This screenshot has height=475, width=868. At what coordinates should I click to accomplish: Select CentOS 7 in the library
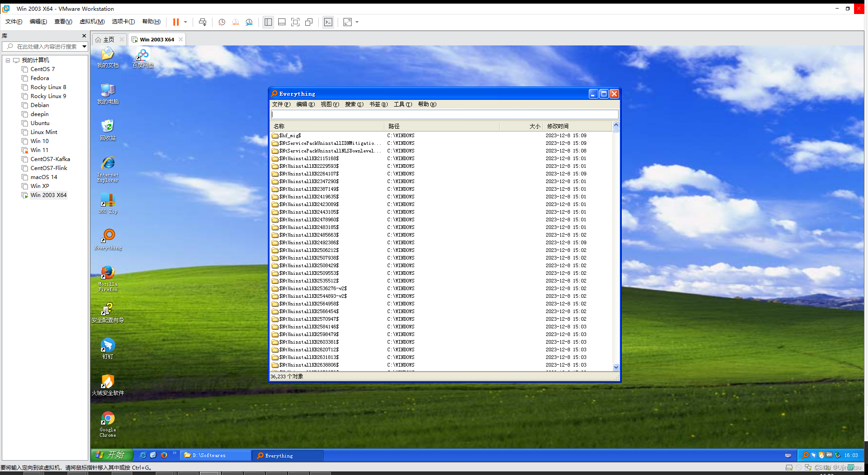click(x=42, y=69)
